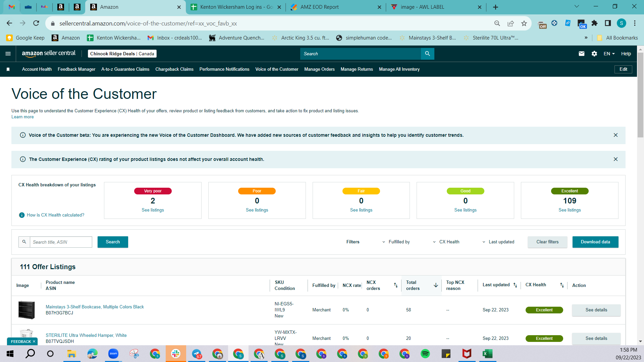644x362 pixels.
Task: Go to Manage Returns
Action: tap(357, 69)
